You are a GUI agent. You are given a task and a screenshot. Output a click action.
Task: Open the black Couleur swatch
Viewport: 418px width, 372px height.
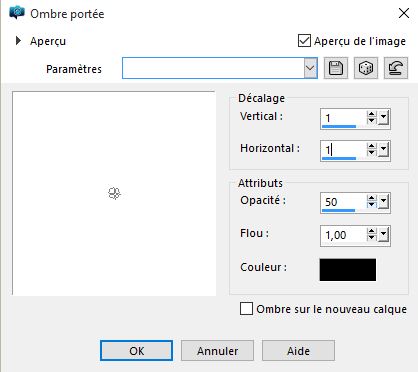[x=348, y=269]
